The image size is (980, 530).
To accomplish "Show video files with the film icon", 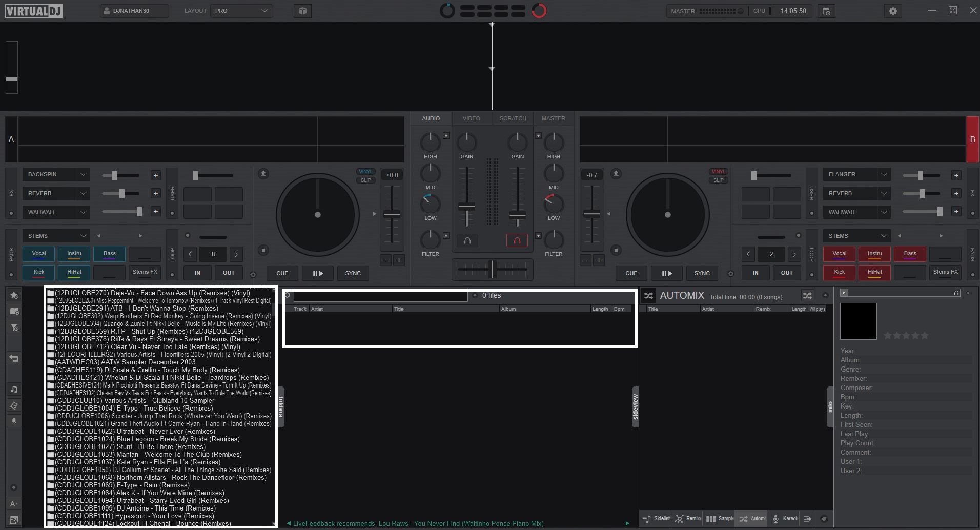I will point(14,405).
